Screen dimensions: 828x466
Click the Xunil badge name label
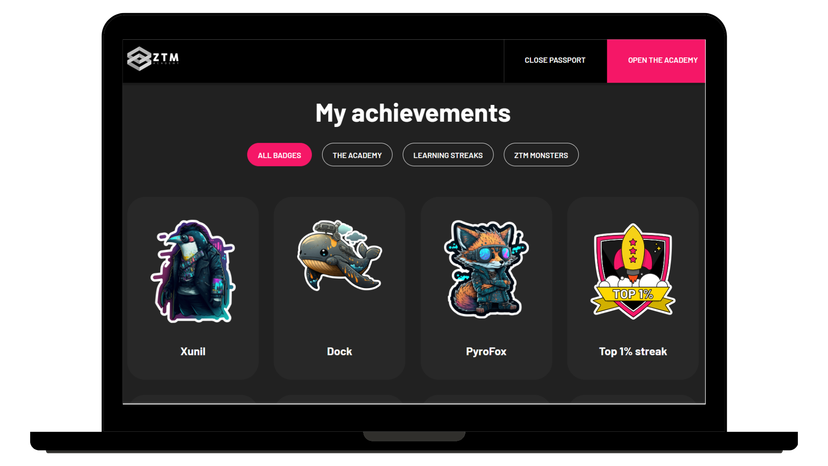pos(193,351)
